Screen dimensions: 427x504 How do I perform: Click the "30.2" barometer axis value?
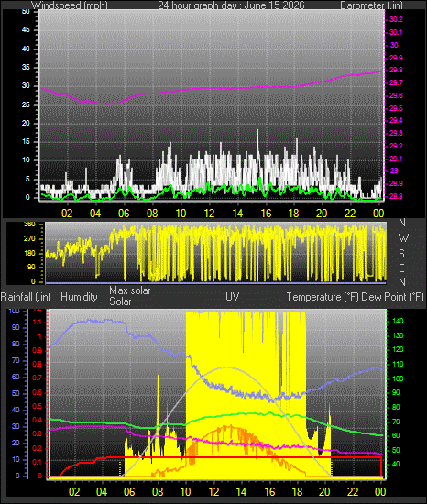pyautogui.click(x=396, y=19)
